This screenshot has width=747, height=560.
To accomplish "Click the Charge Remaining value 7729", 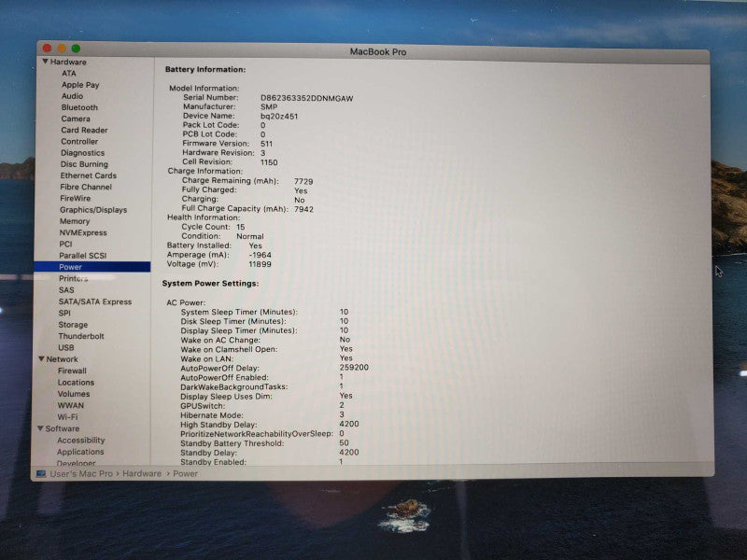I will click(x=303, y=181).
